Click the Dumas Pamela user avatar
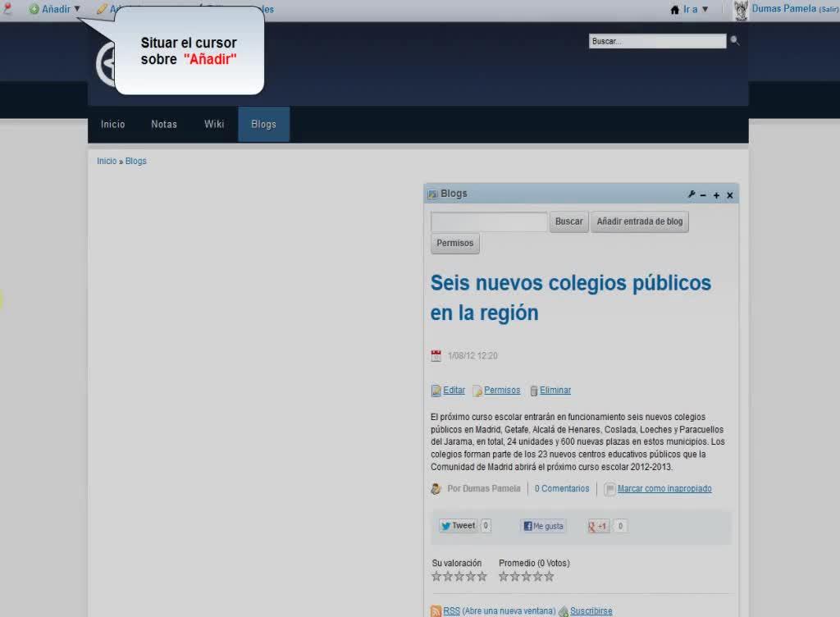The height and width of the screenshot is (617, 840). pyautogui.click(x=741, y=10)
